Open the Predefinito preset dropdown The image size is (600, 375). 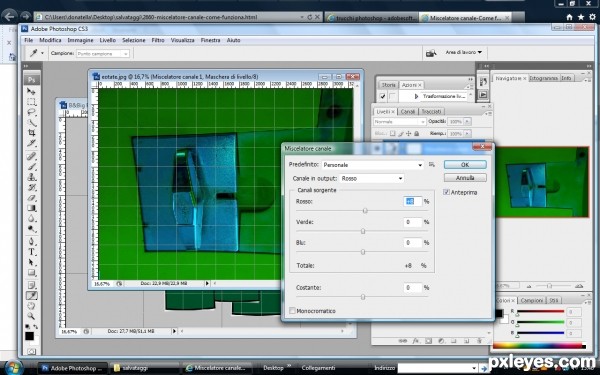pos(373,165)
